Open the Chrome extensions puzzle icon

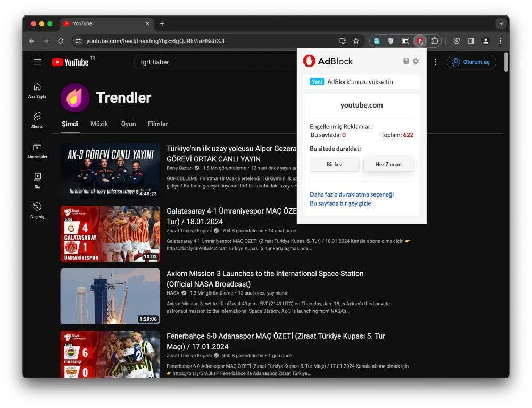point(435,41)
